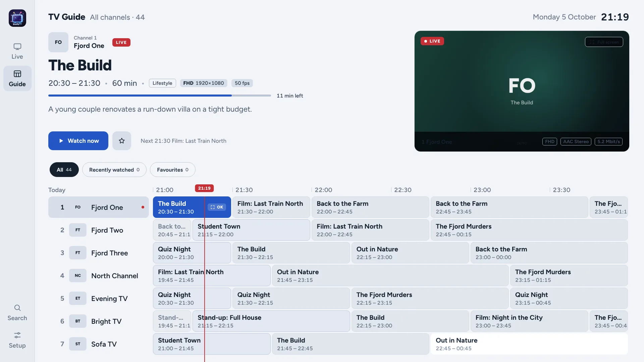This screenshot has height=362, width=644.
Task: Click the AAC Stereo badge in player
Action: 576,141
